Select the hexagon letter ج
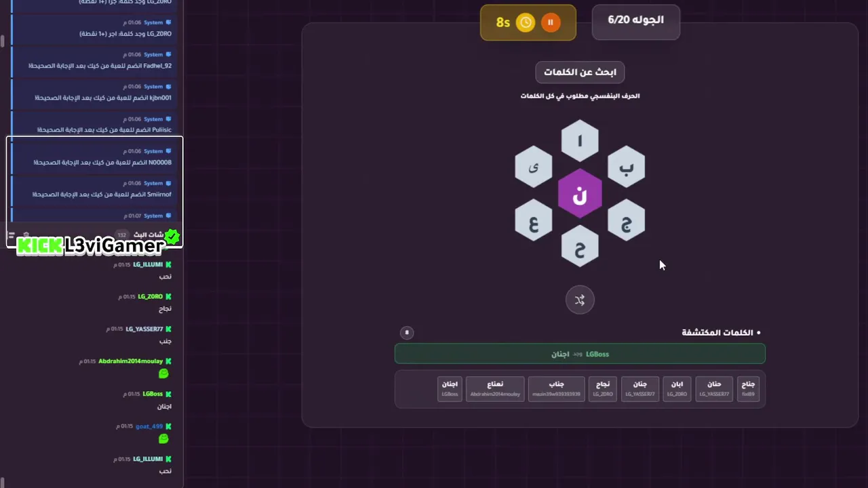Screen dimensions: 868x488 coord(626,220)
